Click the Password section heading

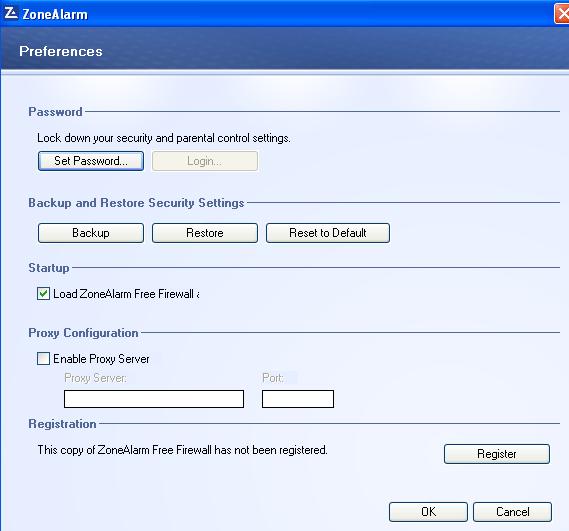pyautogui.click(x=56, y=111)
